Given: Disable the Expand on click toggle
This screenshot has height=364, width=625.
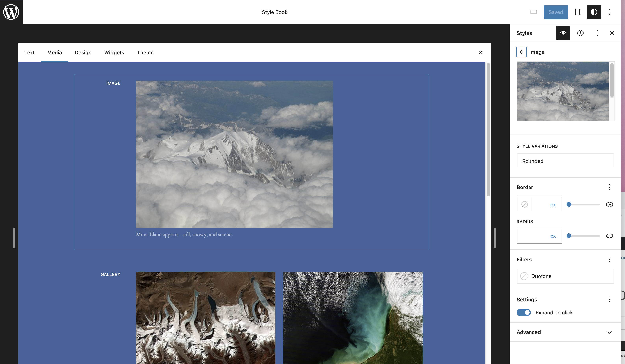Looking at the screenshot, I should pyautogui.click(x=524, y=312).
